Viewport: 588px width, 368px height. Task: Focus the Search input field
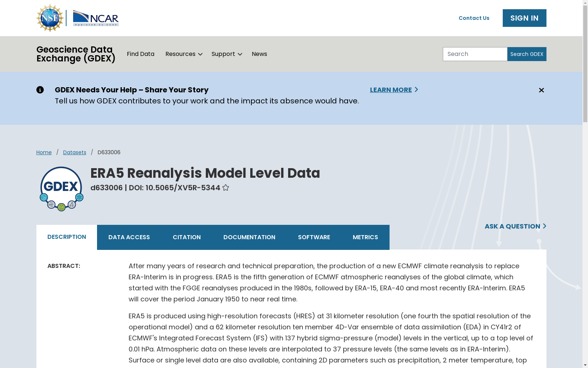click(x=475, y=54)
